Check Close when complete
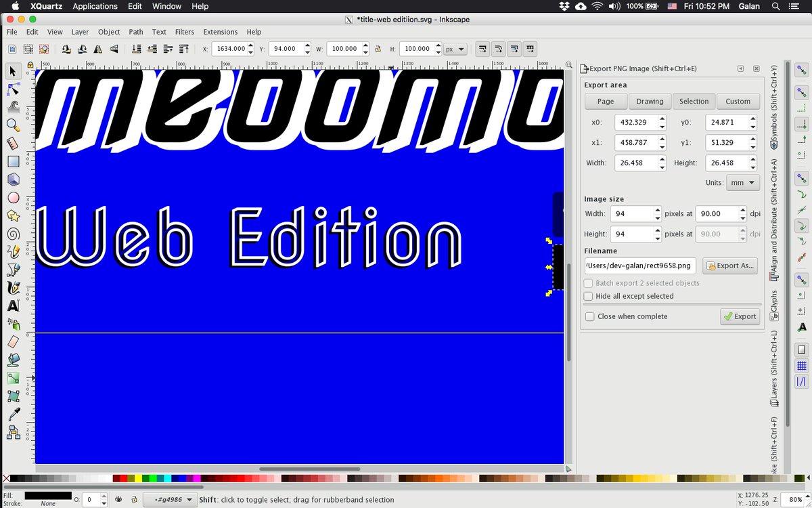Screen dimensions: 812x508 [x=590, y=316]
